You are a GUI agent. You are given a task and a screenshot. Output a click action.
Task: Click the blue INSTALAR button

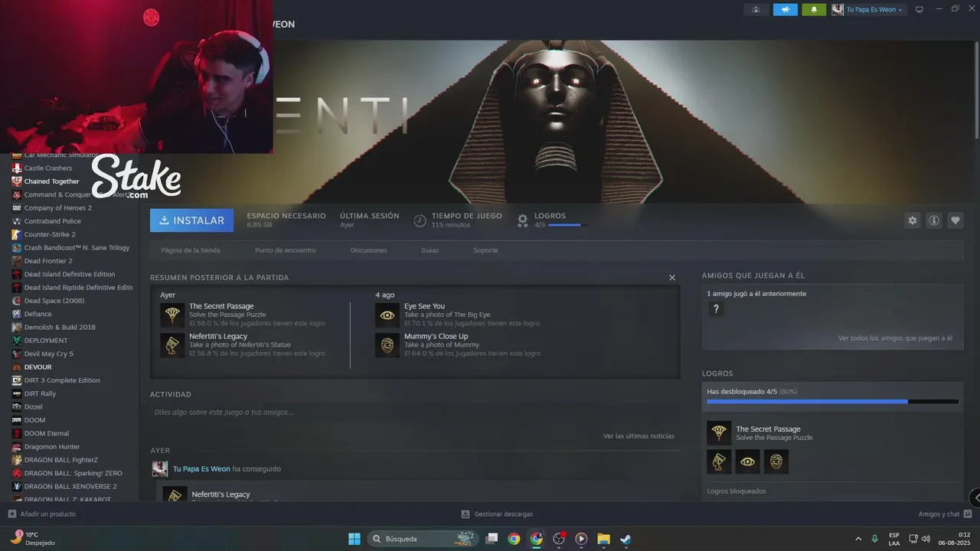point(192,220)
